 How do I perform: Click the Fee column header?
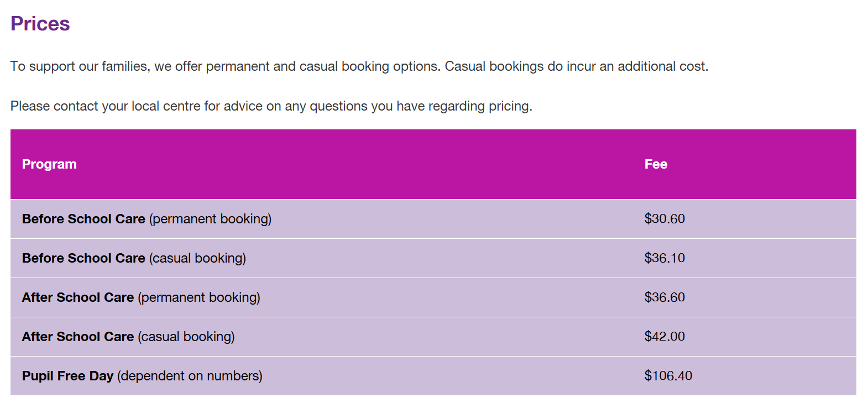point(656,164)
